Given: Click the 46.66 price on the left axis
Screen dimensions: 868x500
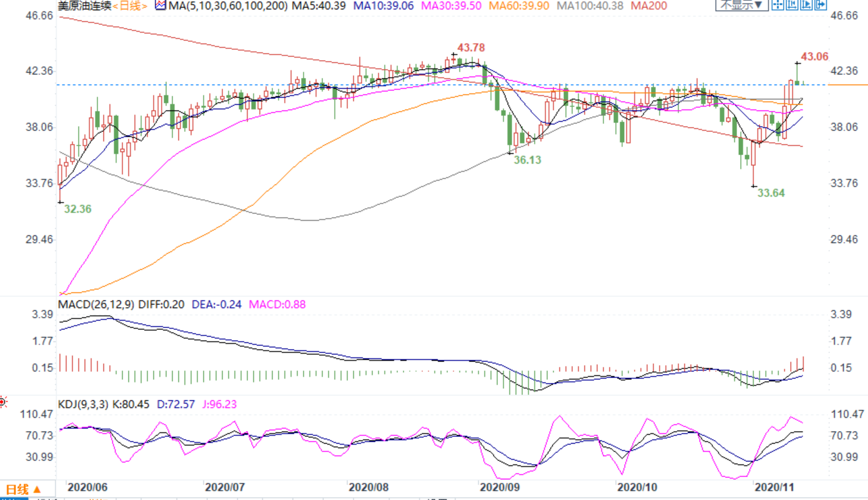Looking at the screenshot, I should pyautogui.click(x=39, y=15).
